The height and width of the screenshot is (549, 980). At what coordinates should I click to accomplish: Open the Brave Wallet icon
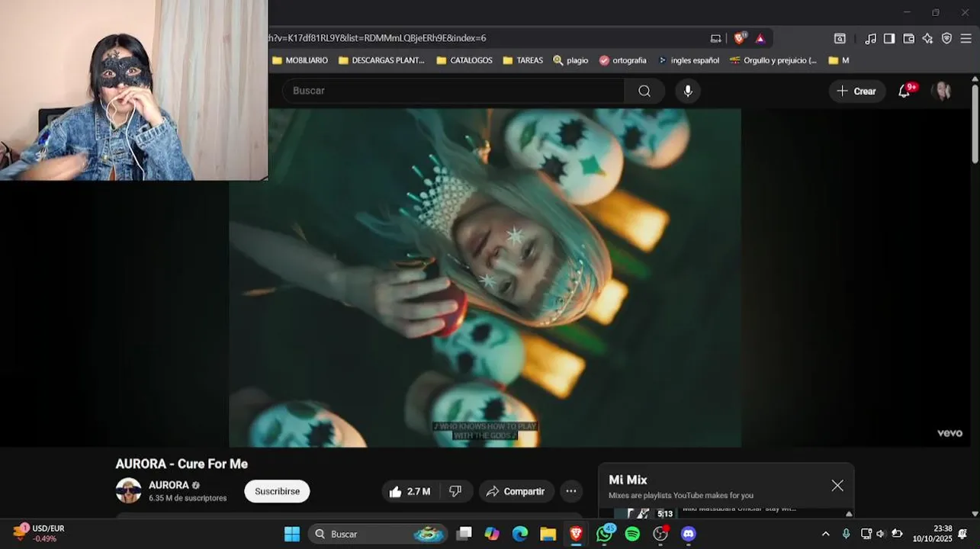click(x=908, y=38)
